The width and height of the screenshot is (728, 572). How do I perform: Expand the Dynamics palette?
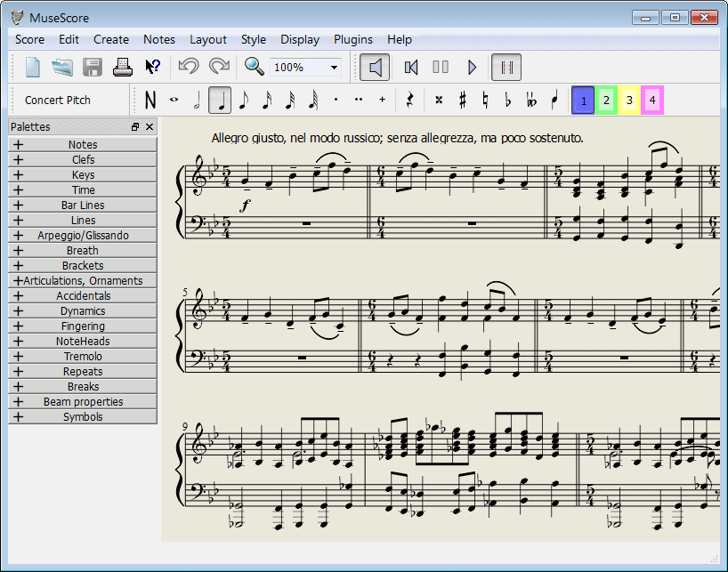(x=83, y=310)
